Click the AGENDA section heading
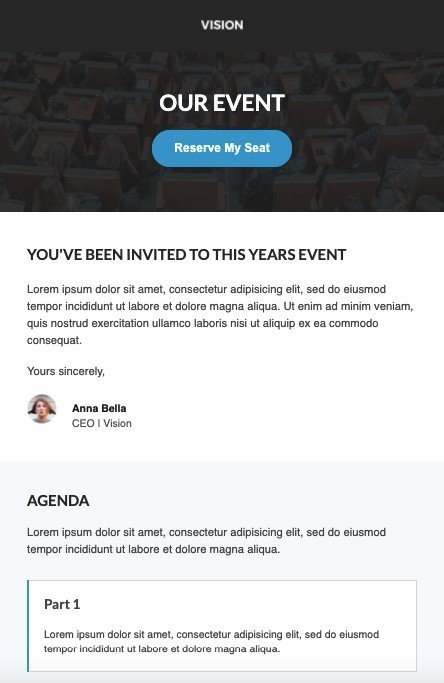 [x=58, y=500]
